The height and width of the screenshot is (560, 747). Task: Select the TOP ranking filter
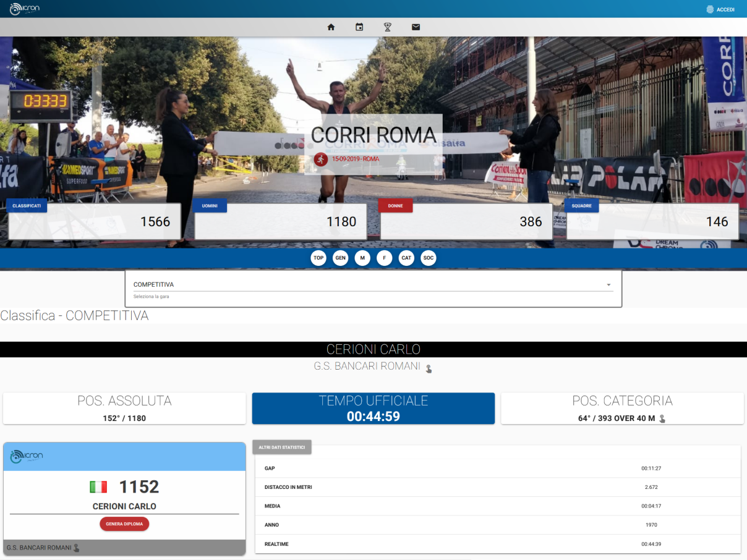coord(318,258)
